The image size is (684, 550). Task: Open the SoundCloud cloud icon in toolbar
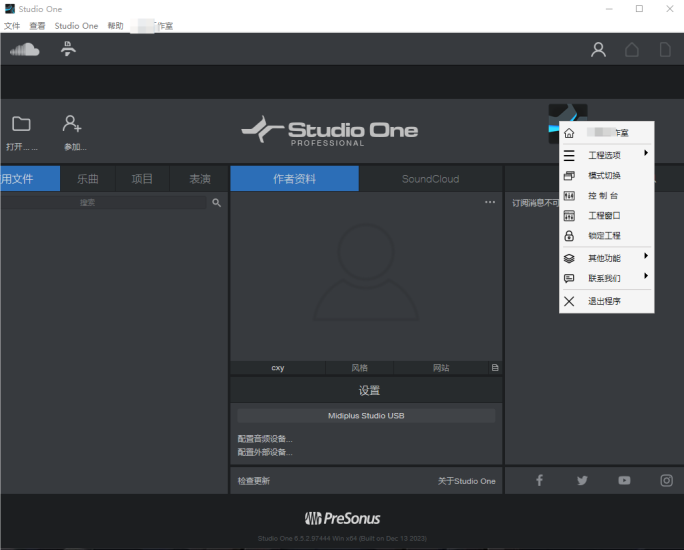tap(25, 49)
